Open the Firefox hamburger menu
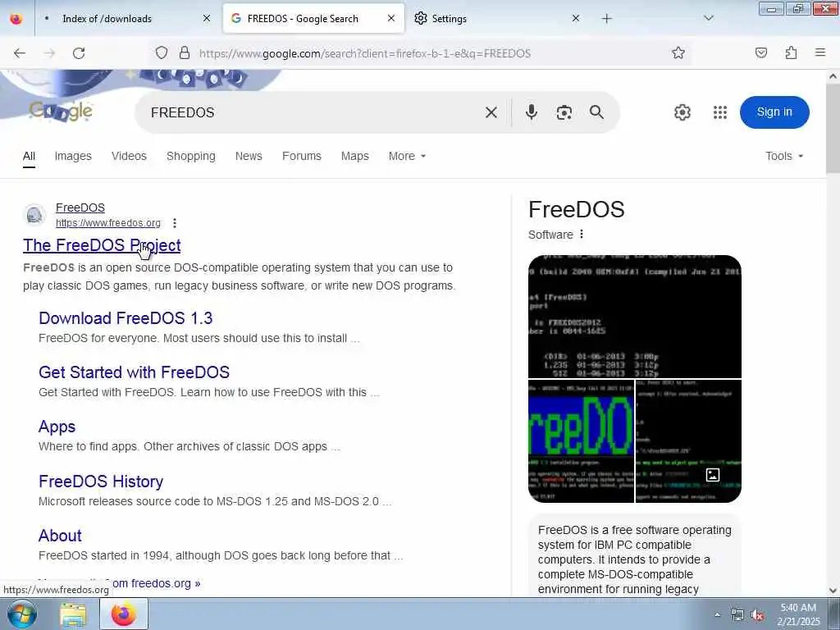Image resolution: width=840 pixels, height=630 pixels. pyautogui.click(x=820, y=52)
